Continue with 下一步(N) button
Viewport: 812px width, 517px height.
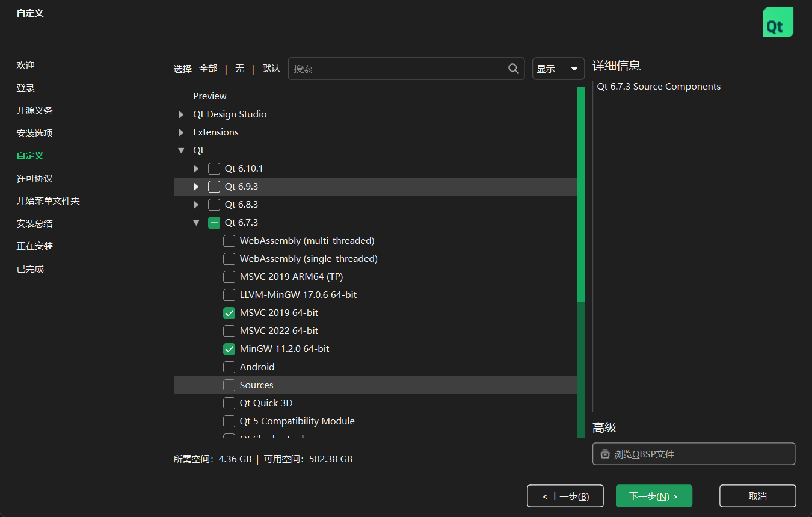point(654,496)
